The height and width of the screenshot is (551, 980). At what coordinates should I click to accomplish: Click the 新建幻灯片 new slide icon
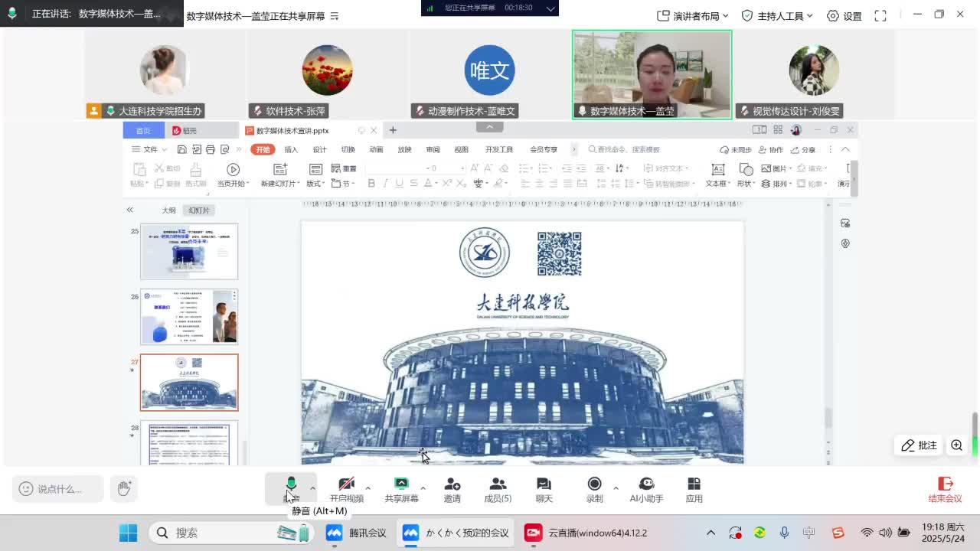click(280, 169)
